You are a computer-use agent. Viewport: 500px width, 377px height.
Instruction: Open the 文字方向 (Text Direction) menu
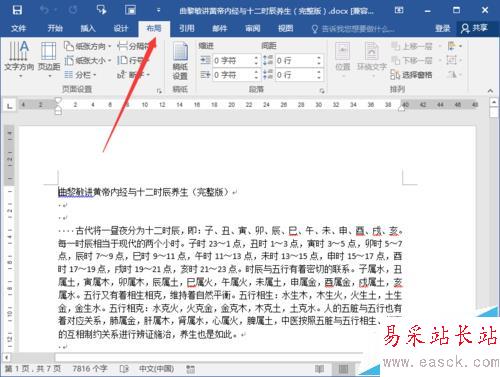pyautogui.click(x=19, y=59)
